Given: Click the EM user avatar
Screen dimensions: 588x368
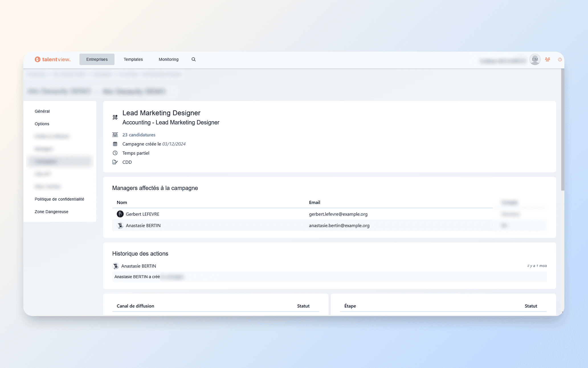Looking at the screenshot, I should pyautogui.click(x=535, y=60).
